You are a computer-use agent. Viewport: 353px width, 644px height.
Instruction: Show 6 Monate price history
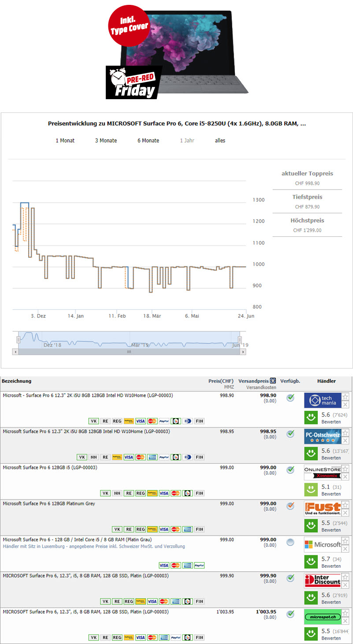point(148,141)
